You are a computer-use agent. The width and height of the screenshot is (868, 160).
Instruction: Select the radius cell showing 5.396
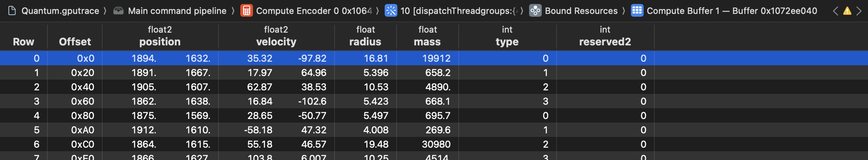coord(376,73)
